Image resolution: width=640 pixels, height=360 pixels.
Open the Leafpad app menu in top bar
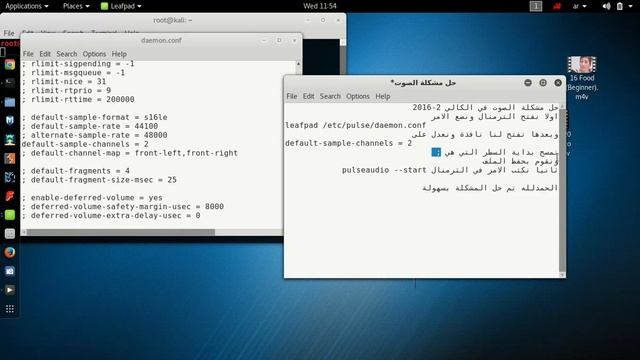121,6
